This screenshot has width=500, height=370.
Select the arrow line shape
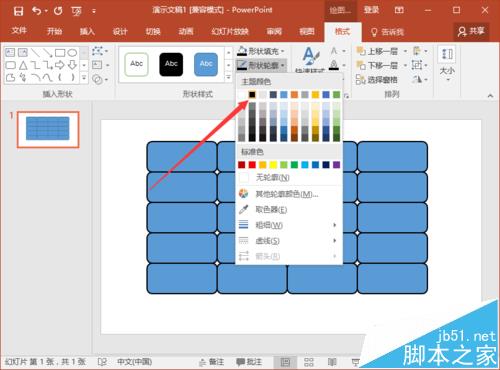(x=47, y=52)
